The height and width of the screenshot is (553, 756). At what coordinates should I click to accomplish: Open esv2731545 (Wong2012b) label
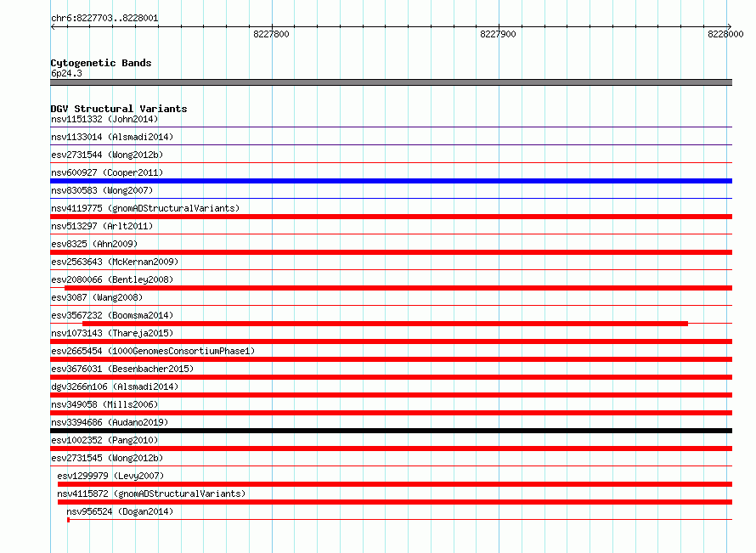point(107,458)
